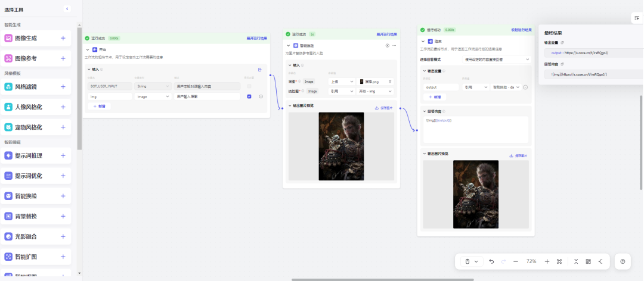The image size is (644, 281).
Task: Click the collapse-lines icon in bottom toolbar
Action: [x=576, y=261]
